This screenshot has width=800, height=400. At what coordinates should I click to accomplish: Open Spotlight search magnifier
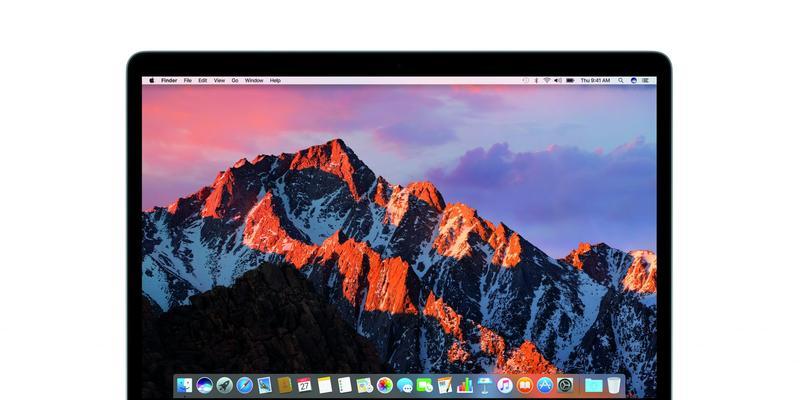click(621, 80)
